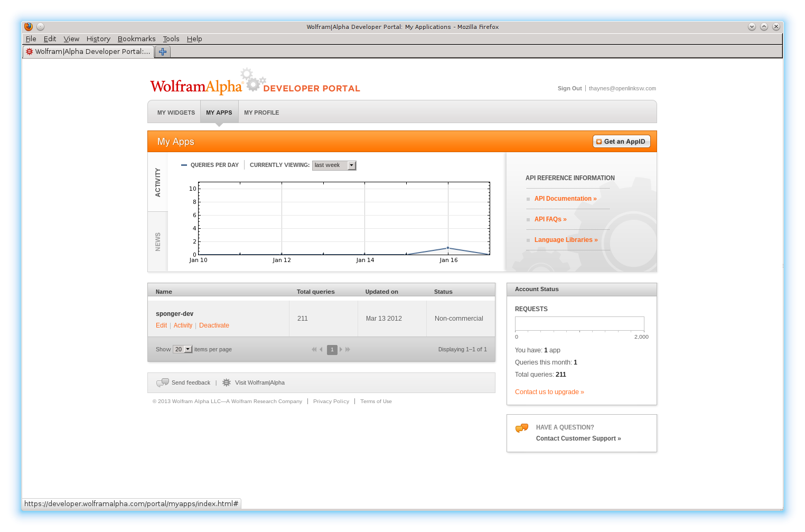Click the Sign Out link

coord(569,89)
